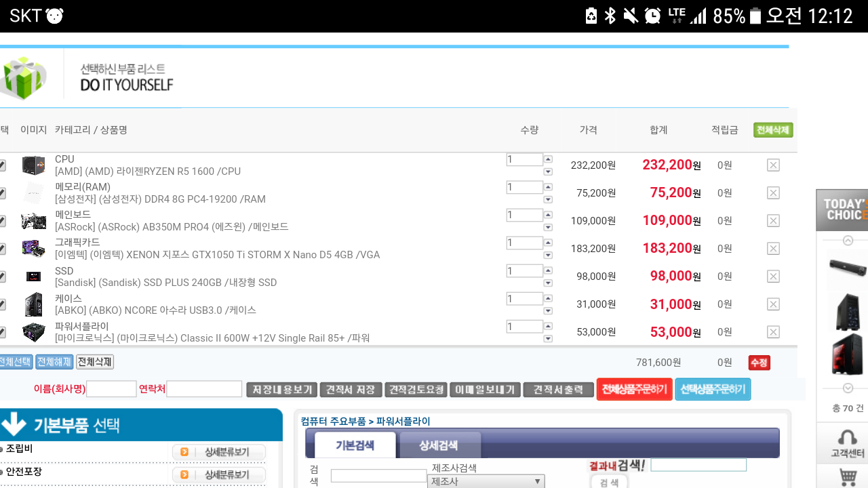Toggle the checkbox for the CPU row
This screenshot has height=488, width=868.
click(x=2, y=165)
